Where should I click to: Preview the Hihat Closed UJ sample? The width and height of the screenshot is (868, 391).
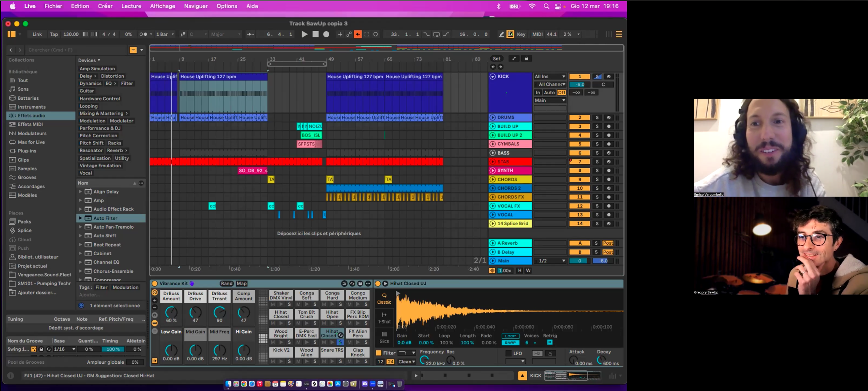tap(385, 284)
